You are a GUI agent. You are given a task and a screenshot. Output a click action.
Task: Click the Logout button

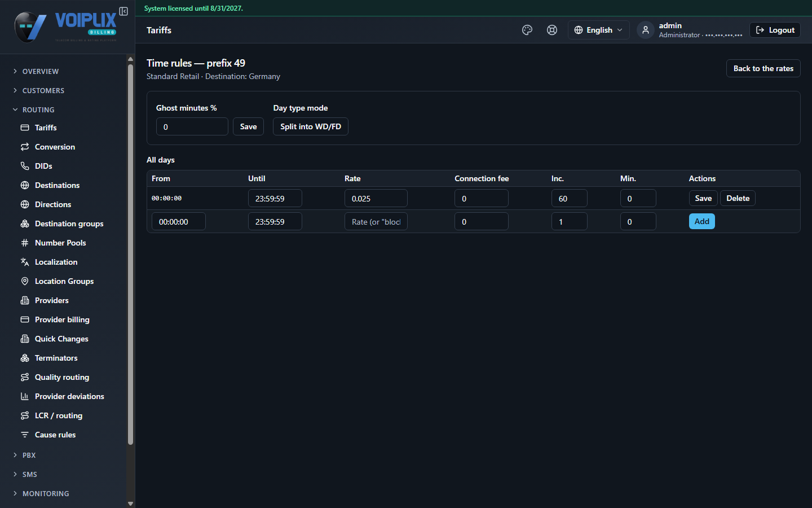pos(775,30)
